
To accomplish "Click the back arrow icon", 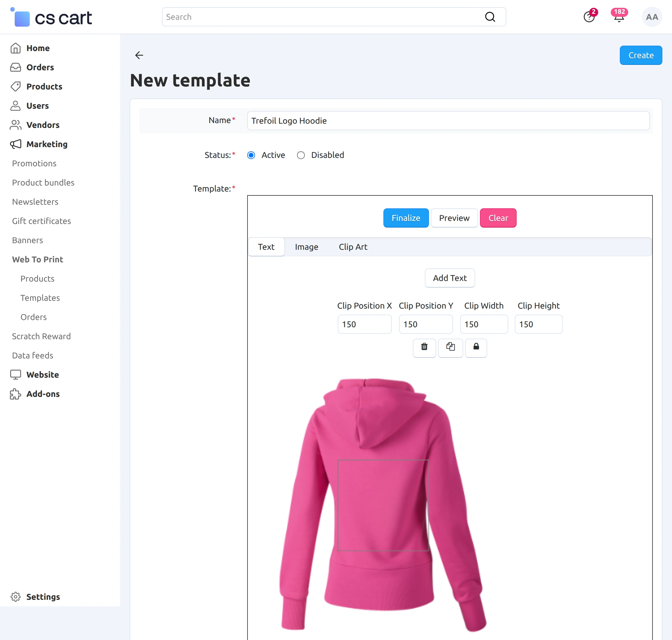I will [x=139, y=55].
